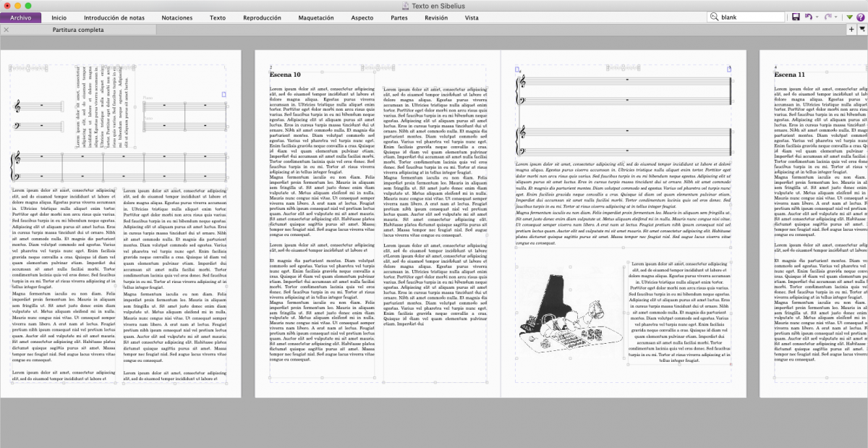This screenshot has height=448, width=868.
Task: Open the Partes ribbon tab
Action: [399, 17]
